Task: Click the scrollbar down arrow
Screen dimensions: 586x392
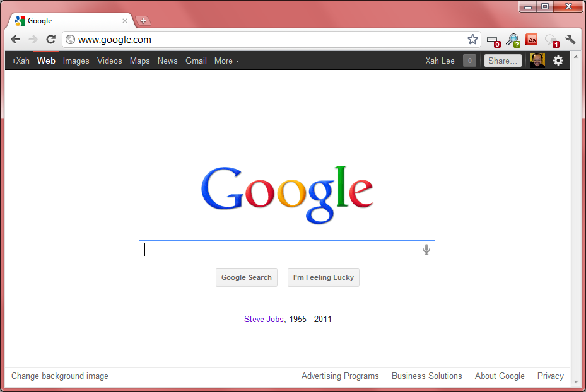Action: click(x=576, y=381)
